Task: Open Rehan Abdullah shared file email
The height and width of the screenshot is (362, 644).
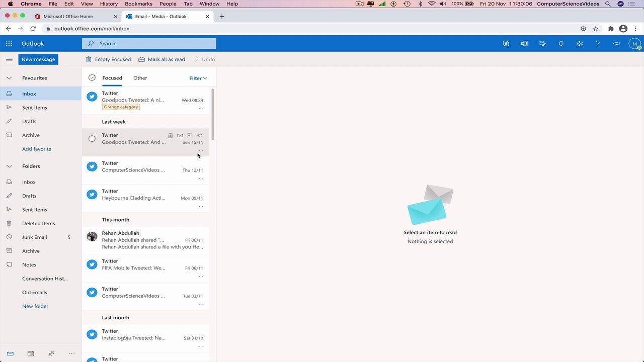Action: tap(145, 240)
